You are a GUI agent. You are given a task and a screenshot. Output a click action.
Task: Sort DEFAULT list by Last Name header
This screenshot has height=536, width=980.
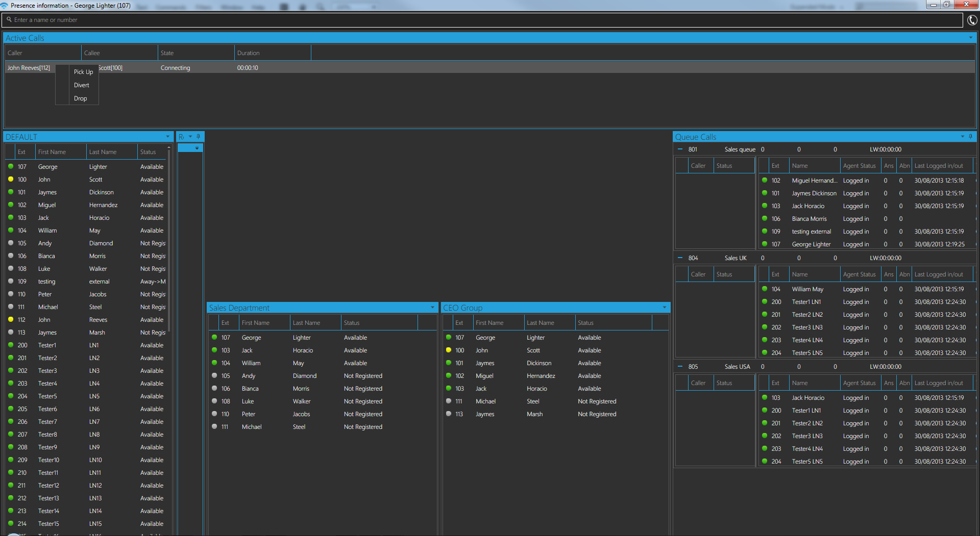(x=103, y=152)
